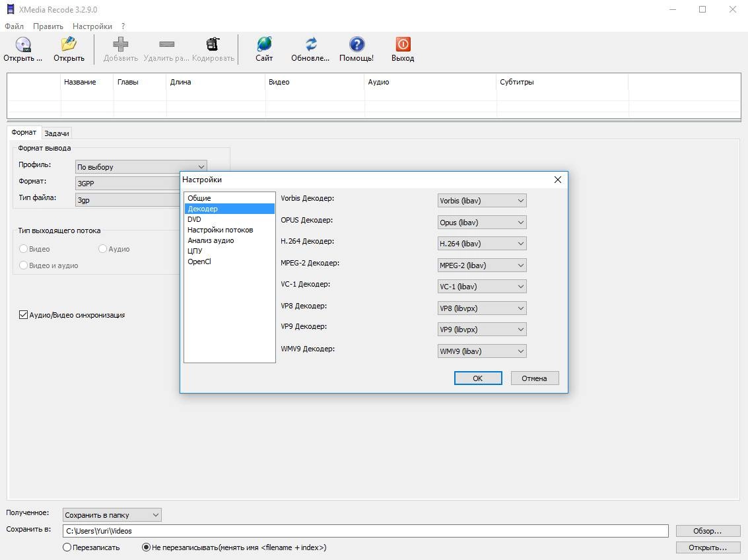
Task: Select Общие in settings list
Action: (230, 198)
